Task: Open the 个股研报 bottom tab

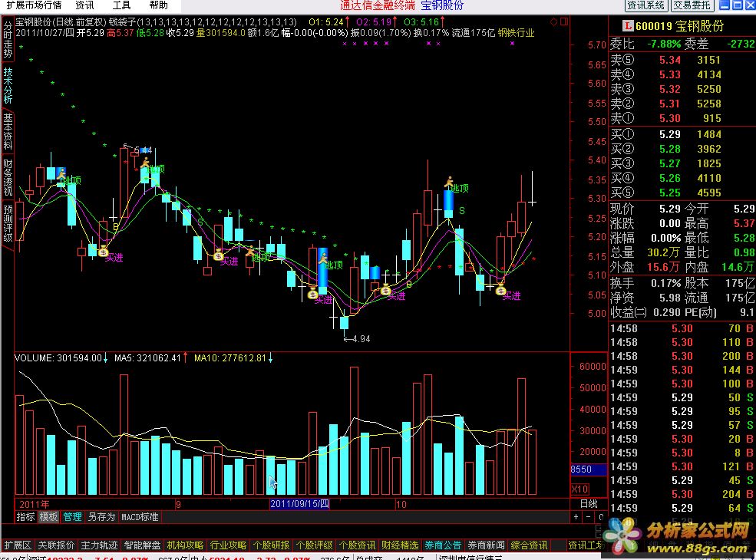Action: pos(271,545)
